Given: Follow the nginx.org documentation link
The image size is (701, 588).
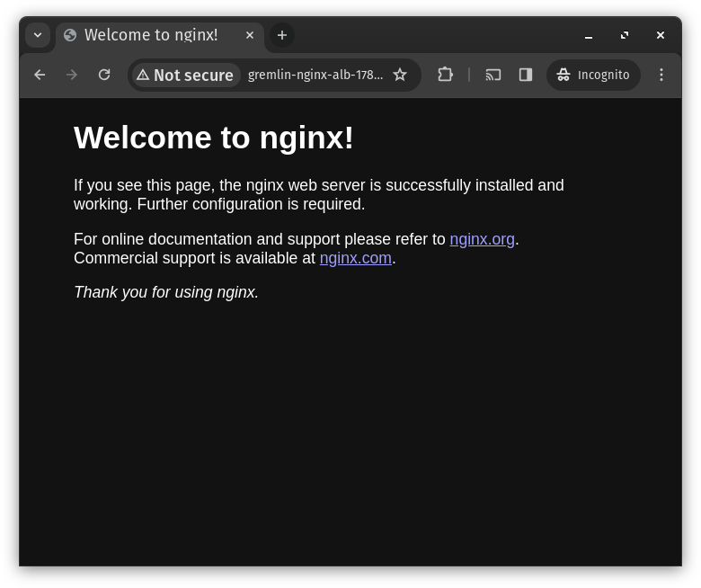Looking at the screenshot, I should click(482, 239).
